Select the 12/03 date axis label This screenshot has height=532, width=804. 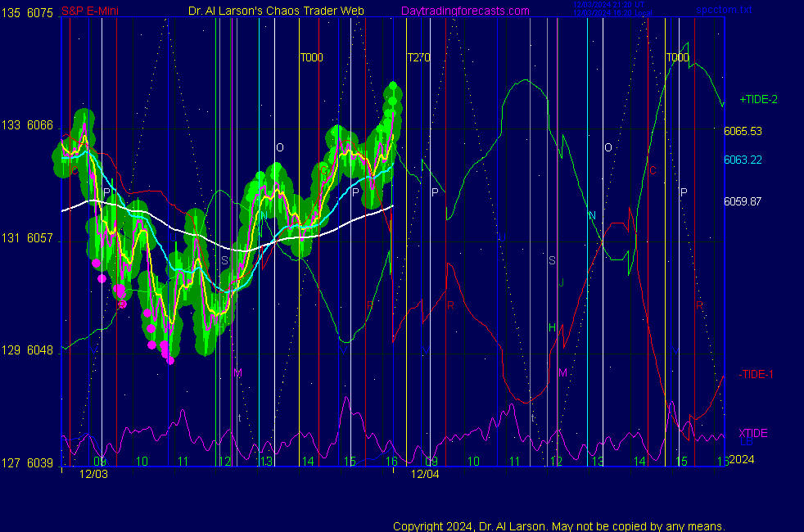tap(94, 474)
